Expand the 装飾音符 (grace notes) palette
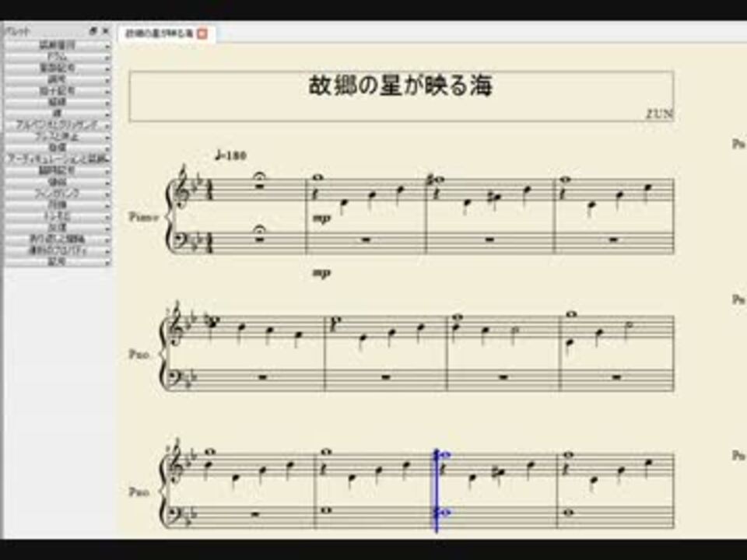 tap(58, 46)
